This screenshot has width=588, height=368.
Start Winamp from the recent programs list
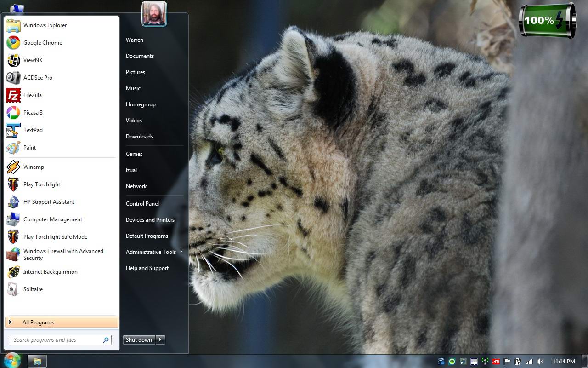[x=34, y=167]
